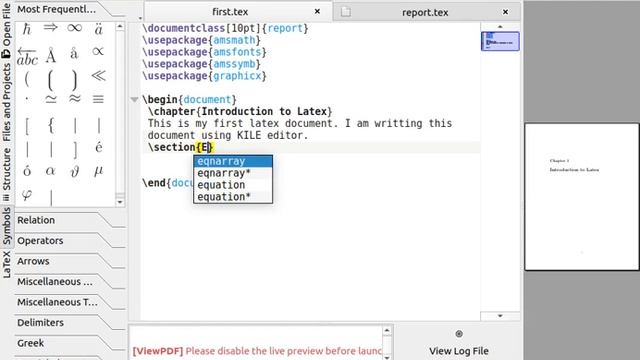The height and width of the screenshot is (360, 640).
Task: Open the LaTeX sidebar tab
Action: [x=7, y=264]
